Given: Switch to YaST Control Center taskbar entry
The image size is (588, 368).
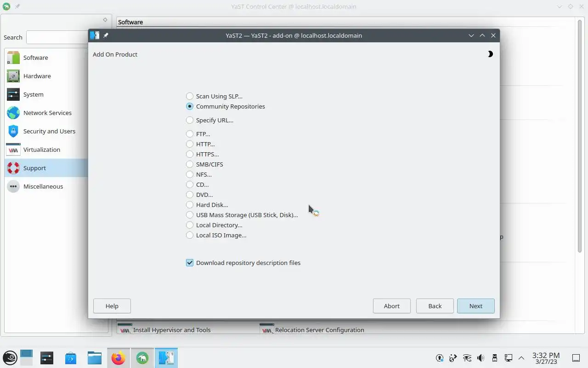Looking at the screenshot, I should click(x=142, y=358).
